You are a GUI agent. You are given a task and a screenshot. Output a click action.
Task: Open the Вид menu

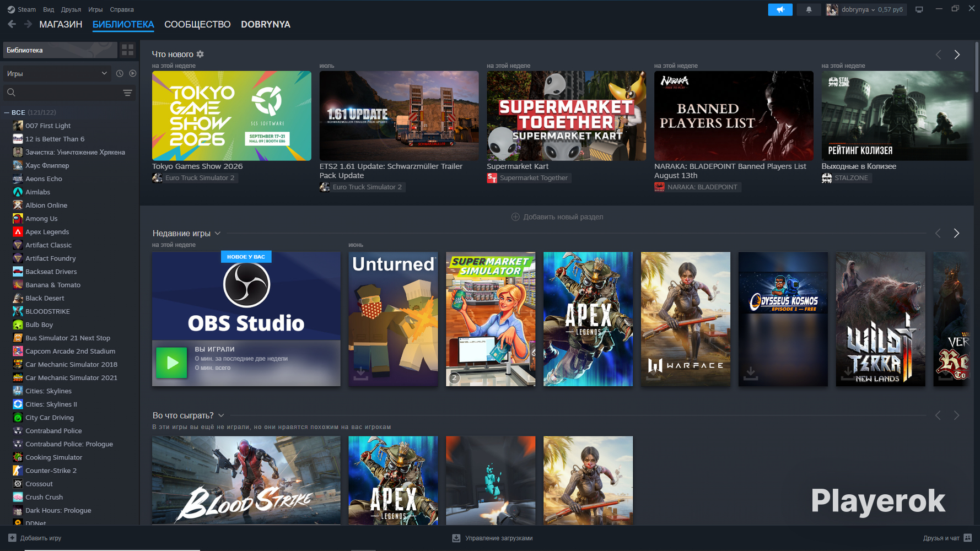point(49,9)
